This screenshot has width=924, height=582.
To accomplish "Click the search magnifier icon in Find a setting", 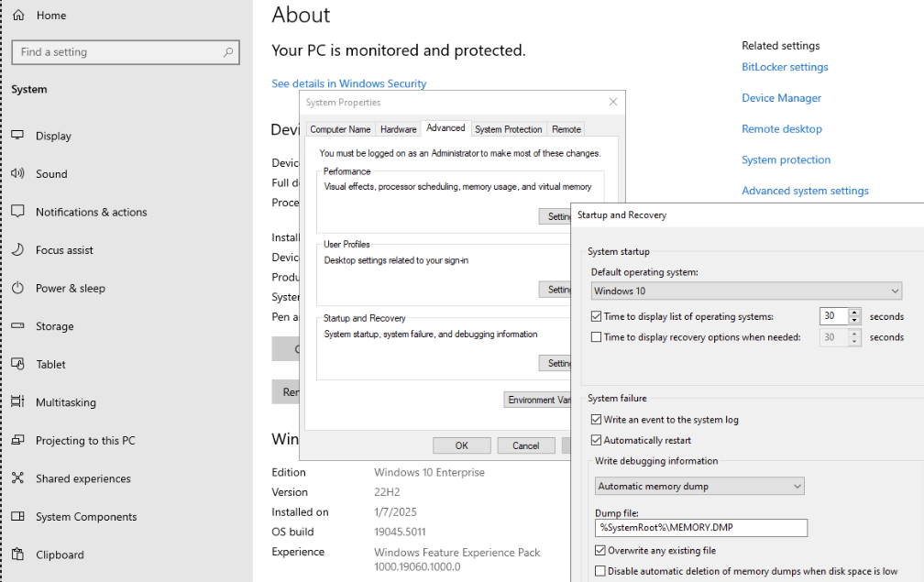I will (228, 52).
